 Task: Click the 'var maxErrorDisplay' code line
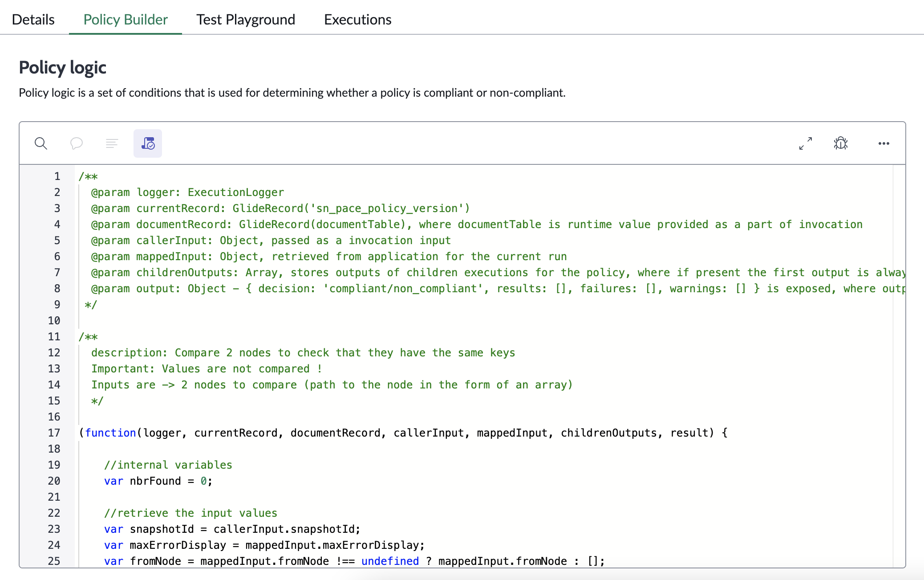pyautogui.click(x=264, y=545)
